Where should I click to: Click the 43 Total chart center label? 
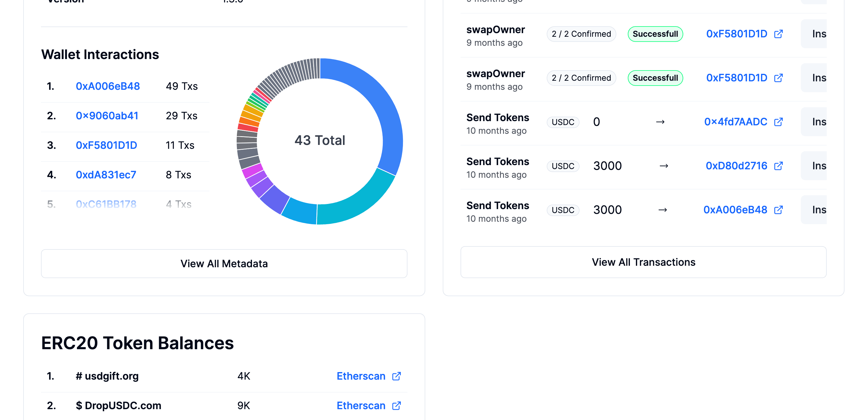pyautogui.click(x=320, y=140)
